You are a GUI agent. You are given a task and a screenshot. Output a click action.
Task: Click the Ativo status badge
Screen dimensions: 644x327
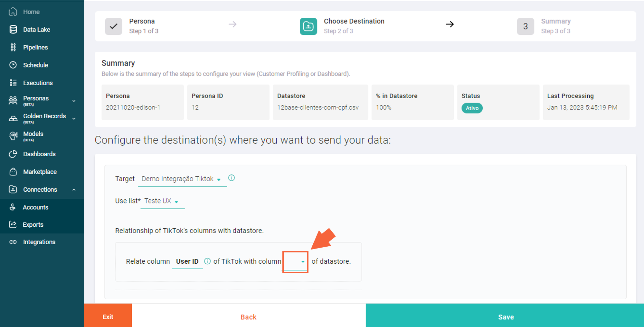coord(472,108)
